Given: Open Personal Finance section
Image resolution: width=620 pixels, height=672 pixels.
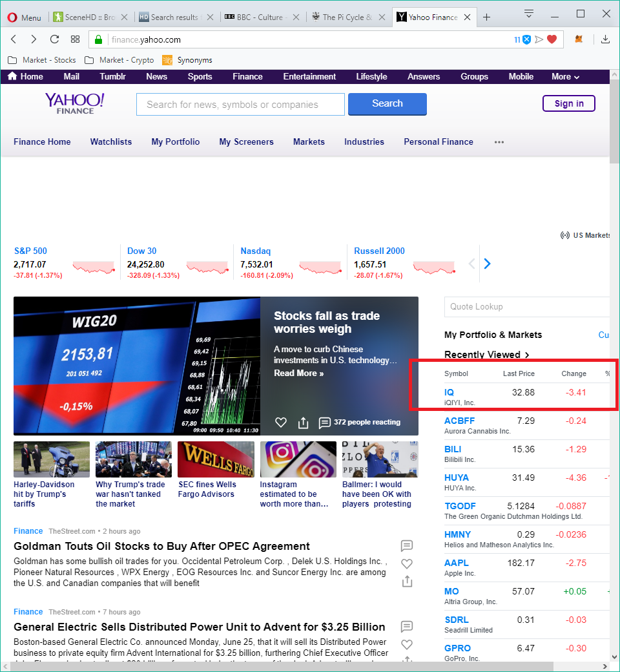Looking at the screenshot, I should coord(439,142).
